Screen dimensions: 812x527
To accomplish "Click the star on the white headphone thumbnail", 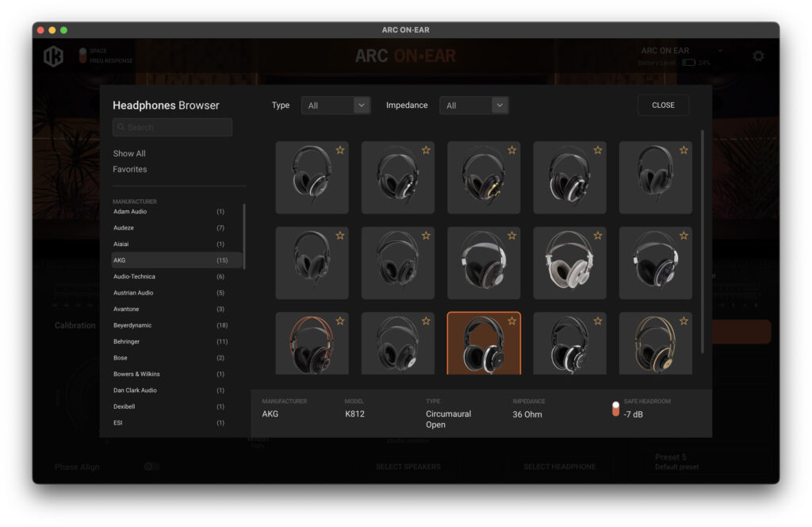I will (597, 236).
